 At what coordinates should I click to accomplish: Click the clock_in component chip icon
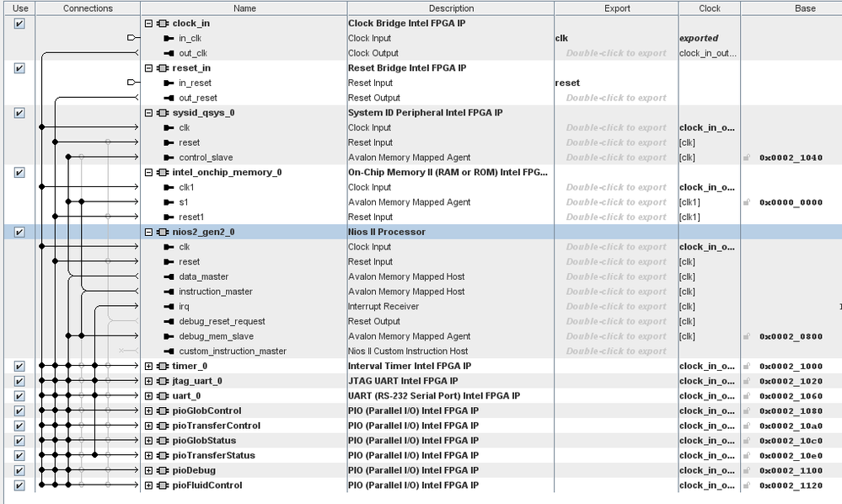click(163, 23)
